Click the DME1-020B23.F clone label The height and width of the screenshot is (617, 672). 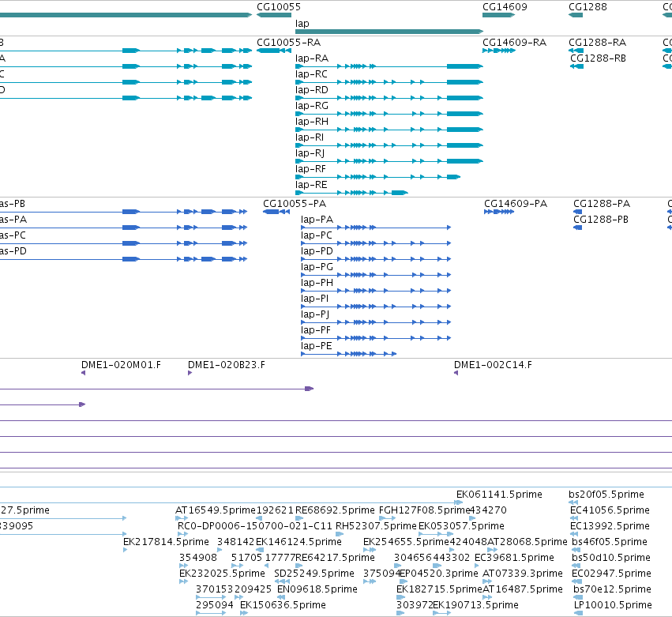(x=227, y=365)
